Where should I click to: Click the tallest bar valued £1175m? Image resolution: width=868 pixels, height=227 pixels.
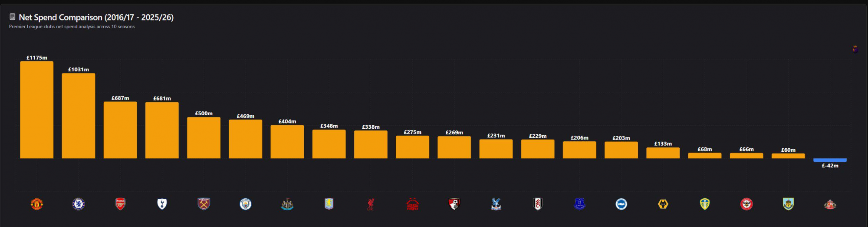click(37, 110)
